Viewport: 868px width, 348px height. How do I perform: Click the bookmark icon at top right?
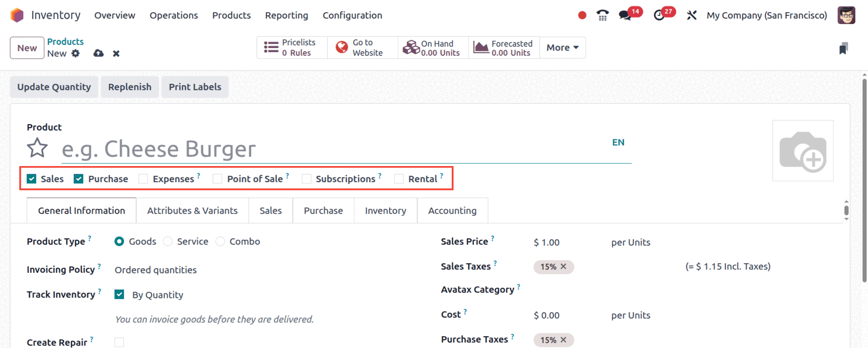[x=843, y=49]
